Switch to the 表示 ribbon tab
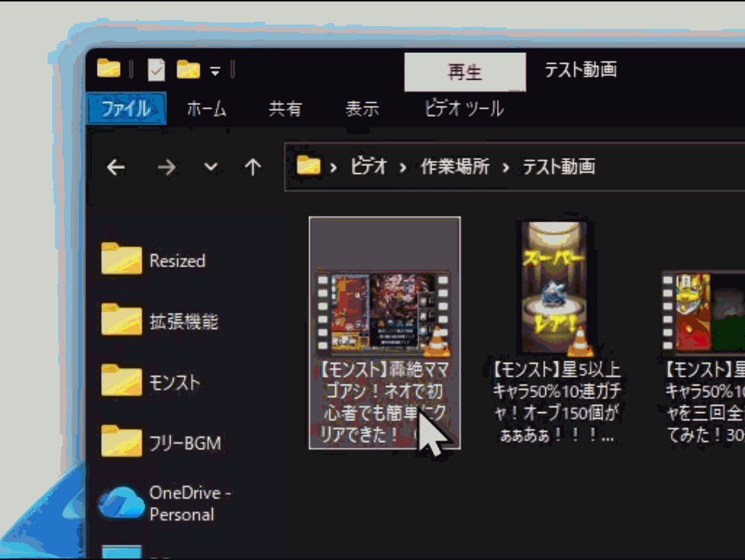The height and width of the screenshot is (560, 745). (x=362, y=109)
